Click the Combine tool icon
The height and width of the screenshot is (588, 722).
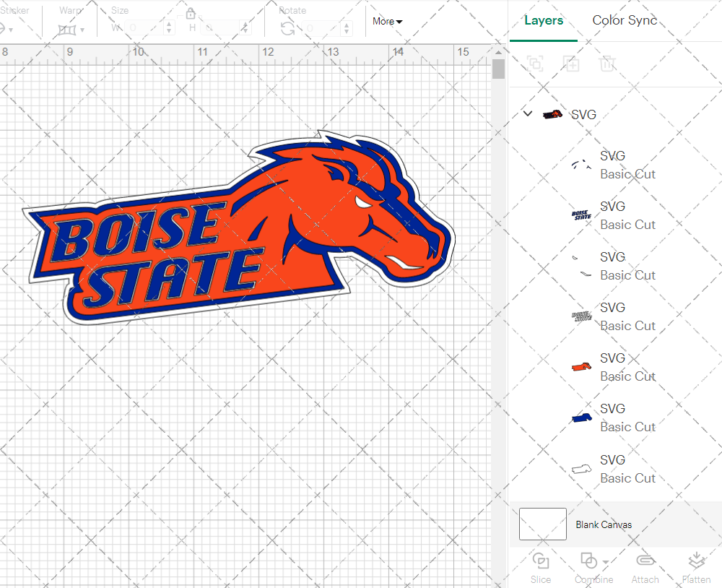(x=588, y=561)
